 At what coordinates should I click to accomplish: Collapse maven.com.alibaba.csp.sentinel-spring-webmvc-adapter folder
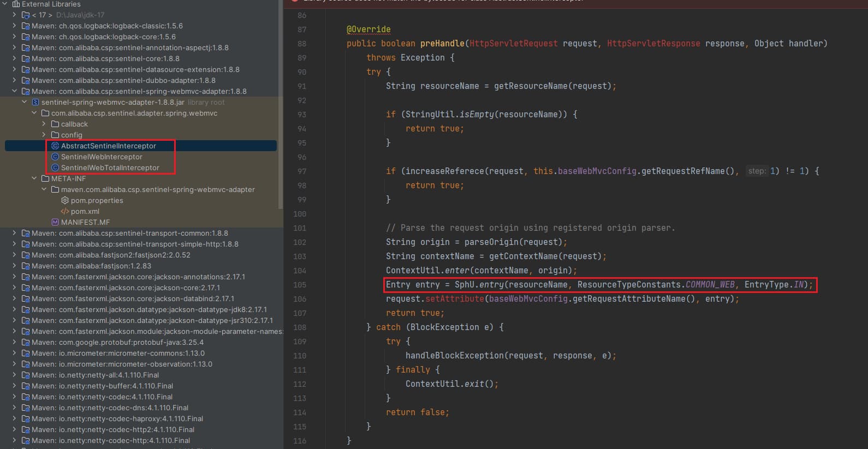(44, 189)
